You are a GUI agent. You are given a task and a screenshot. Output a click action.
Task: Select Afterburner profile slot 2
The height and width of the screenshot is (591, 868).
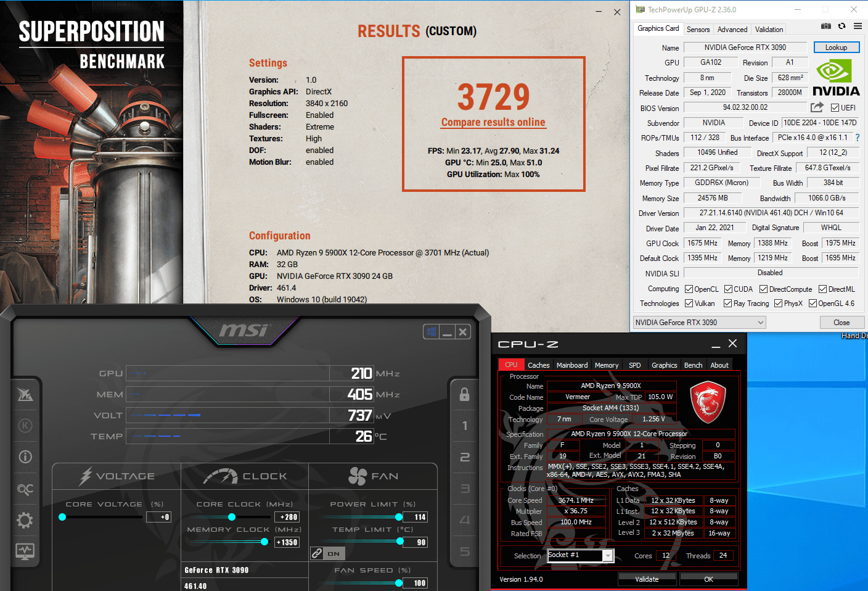465,457
